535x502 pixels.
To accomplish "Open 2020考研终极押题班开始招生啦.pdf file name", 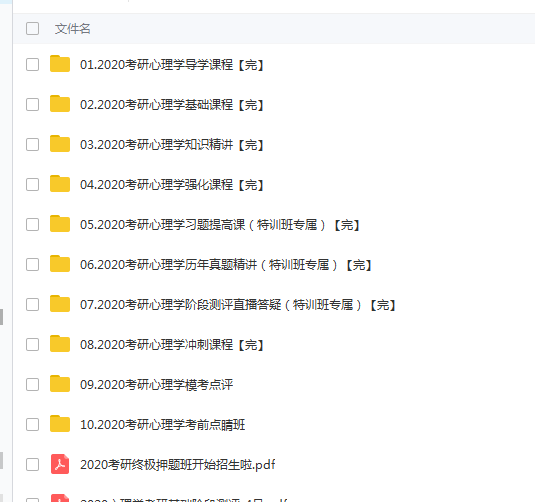I will pyautogui.click(x=177, y=464).
